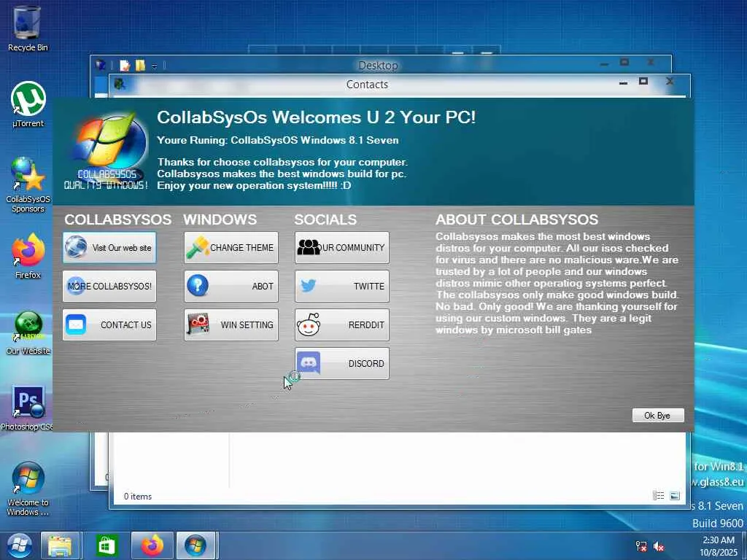Viewport: 747px width, 560px height.
Task: Click network status tray icon
Action: [641, 546]
